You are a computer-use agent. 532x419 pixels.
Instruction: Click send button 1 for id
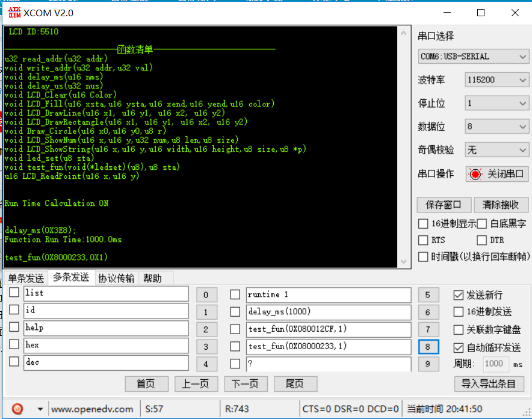pos(206,312)
